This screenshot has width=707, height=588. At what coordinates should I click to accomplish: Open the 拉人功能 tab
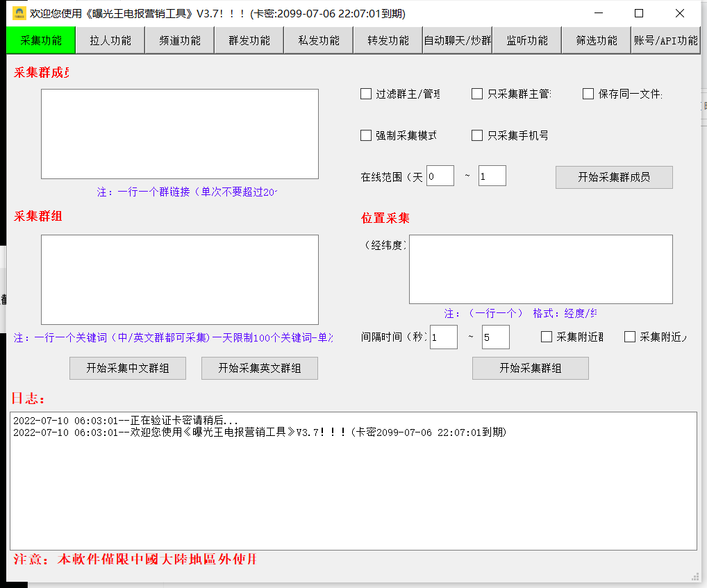click(110, 40)
